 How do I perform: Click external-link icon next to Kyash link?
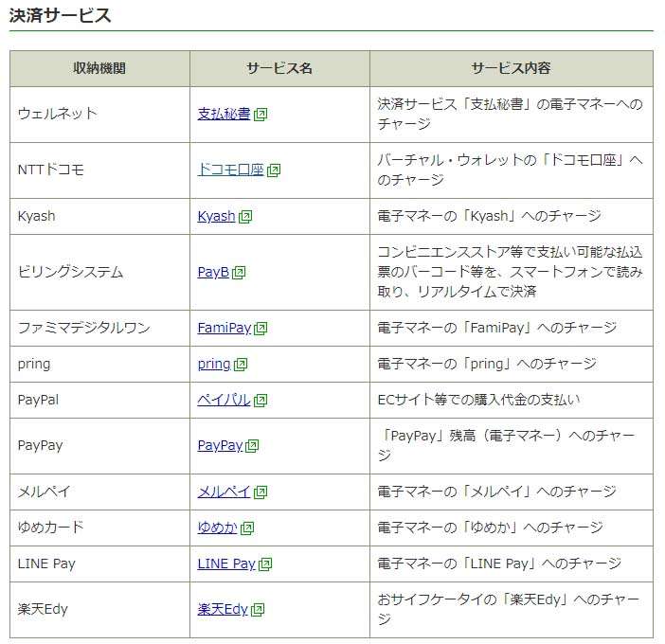pos(245,217)
